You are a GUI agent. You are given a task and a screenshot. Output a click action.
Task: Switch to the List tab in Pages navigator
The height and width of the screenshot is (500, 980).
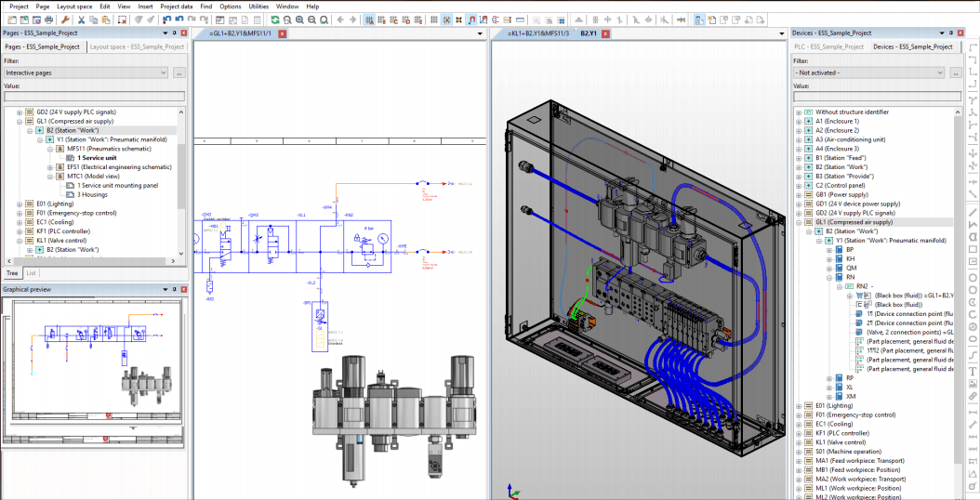tap(32, 273)
